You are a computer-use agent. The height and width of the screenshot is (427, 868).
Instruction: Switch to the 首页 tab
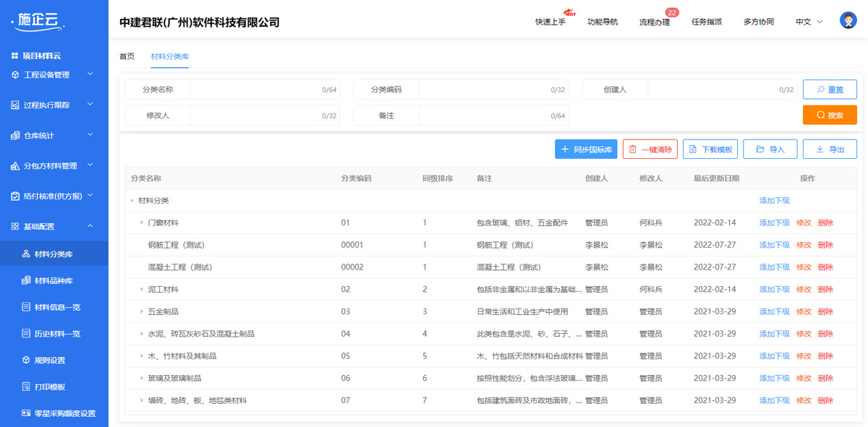[127, 56]
